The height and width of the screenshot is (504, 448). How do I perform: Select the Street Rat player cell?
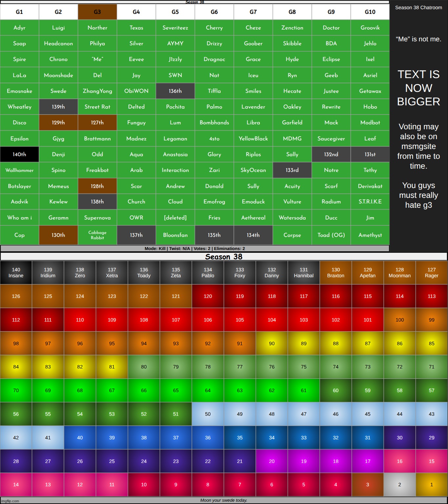[x=97, y=107]
